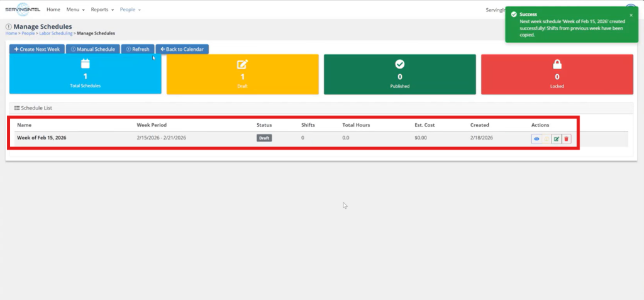The width and height of the screenshot is (644, 300).
Task: Click the edit icon on the Draft card
Action: (x=242, y=64)
